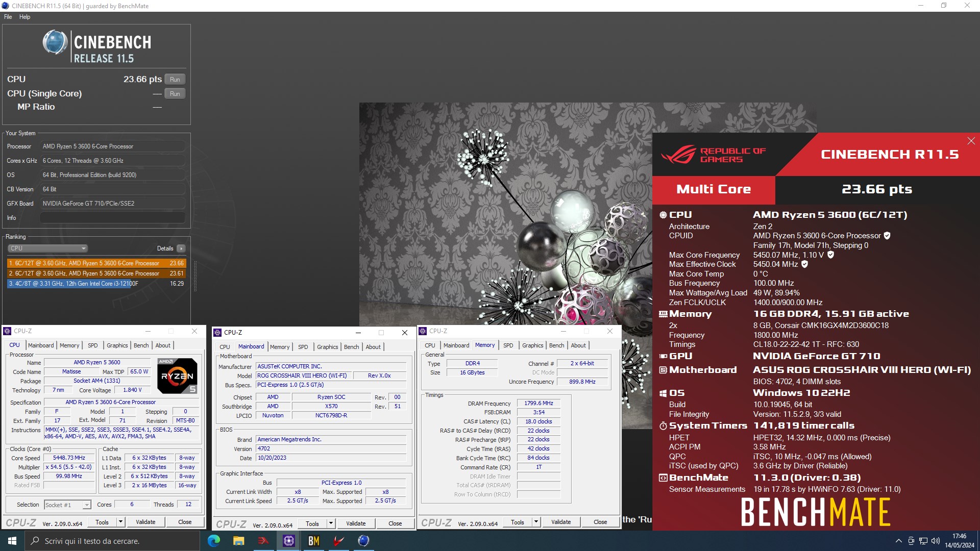Image resolution: width=980 pixels, height=551 pixels.
Task: Click the Motherboard section icon in BenchMate panel
Action: click(663, 370)
